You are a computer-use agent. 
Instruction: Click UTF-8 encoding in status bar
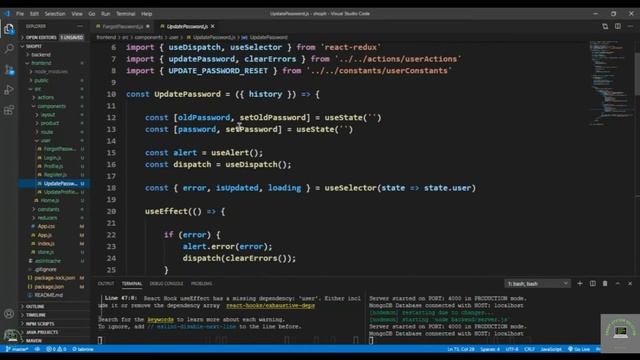tap(512, 349)
